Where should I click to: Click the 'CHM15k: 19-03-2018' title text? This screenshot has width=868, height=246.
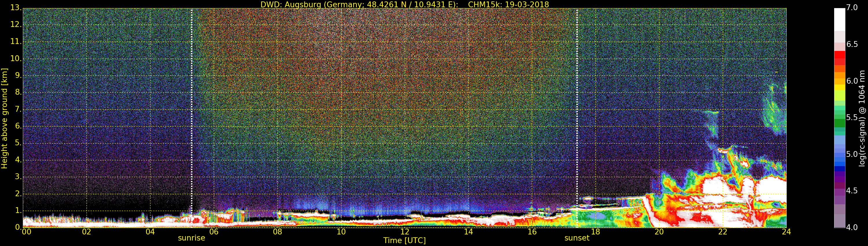(x=508, y=4)
